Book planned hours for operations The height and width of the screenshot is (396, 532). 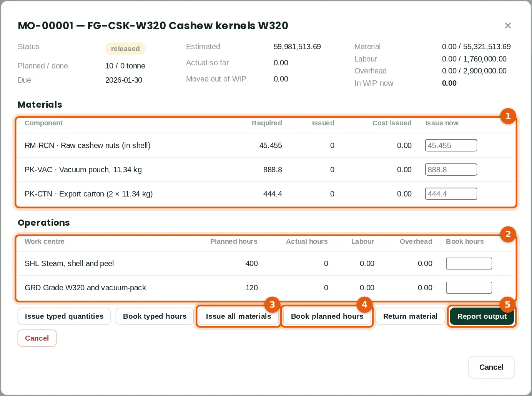(327, 316)
